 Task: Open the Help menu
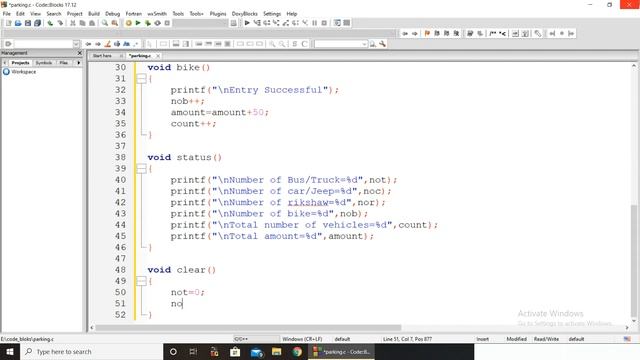[x=292, y=13]
